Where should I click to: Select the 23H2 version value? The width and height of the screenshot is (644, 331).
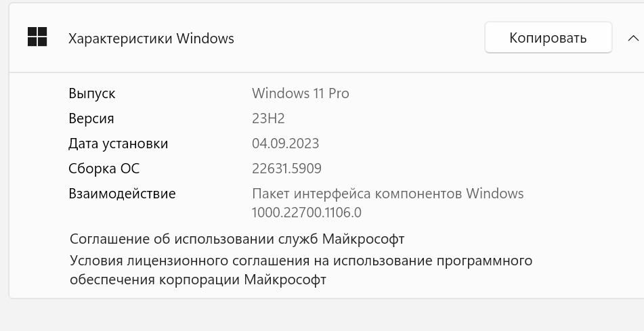point(268,118)
